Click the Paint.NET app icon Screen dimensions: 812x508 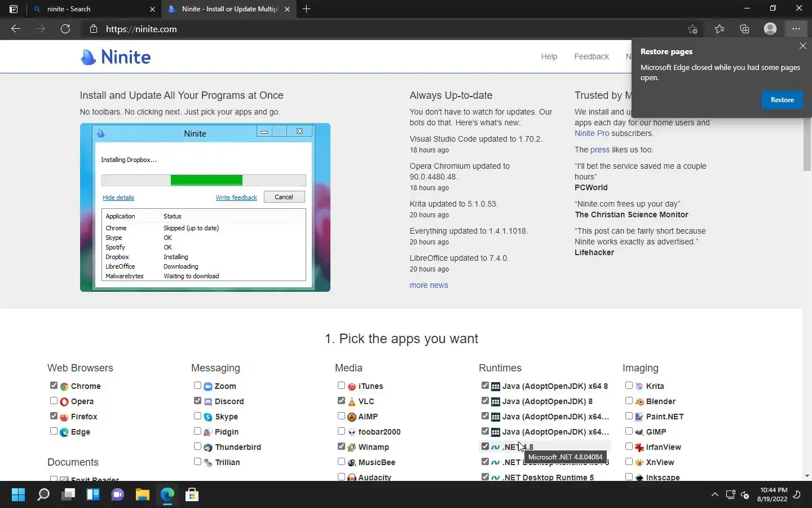tap(639, 417)
